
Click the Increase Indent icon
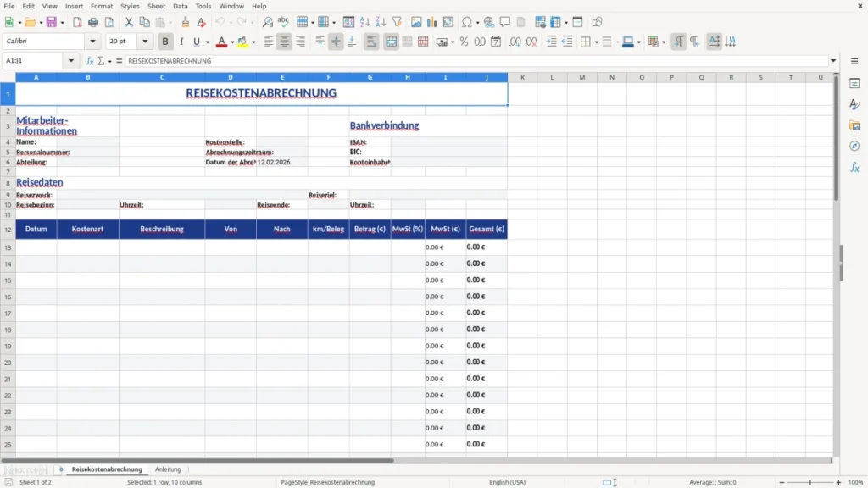coord(551,42)
